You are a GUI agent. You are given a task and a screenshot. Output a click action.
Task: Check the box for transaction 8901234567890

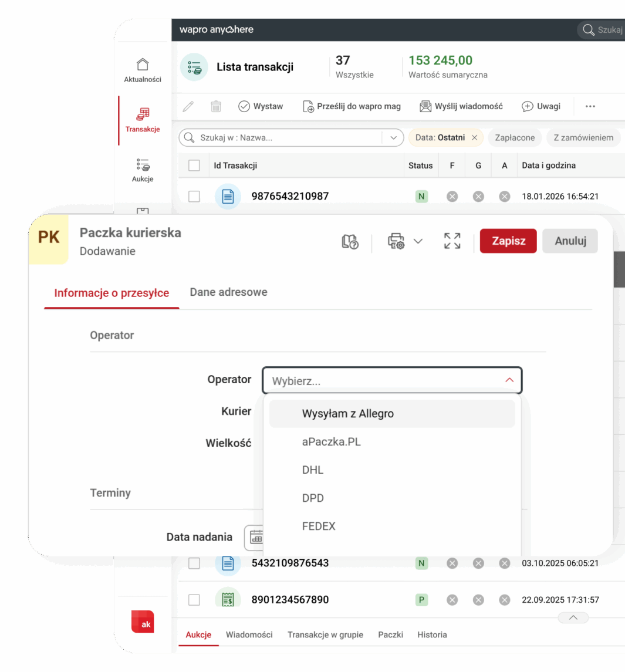(194, 600)
